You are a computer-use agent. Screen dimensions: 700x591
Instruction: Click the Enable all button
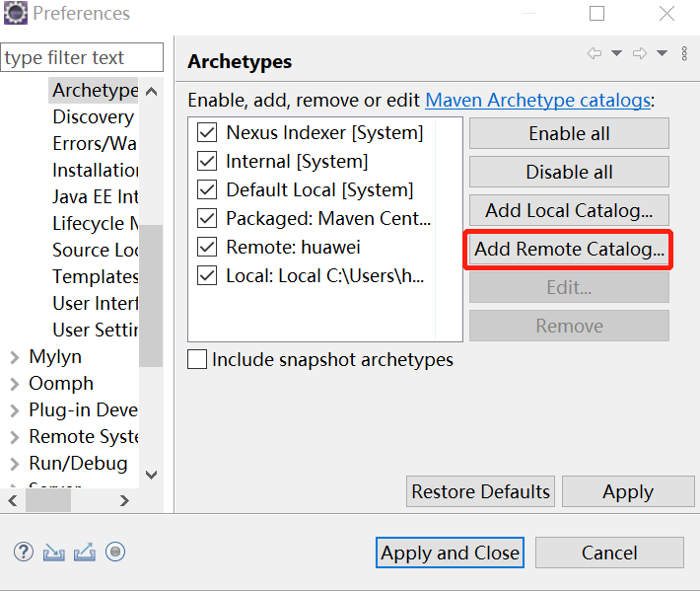569,133
